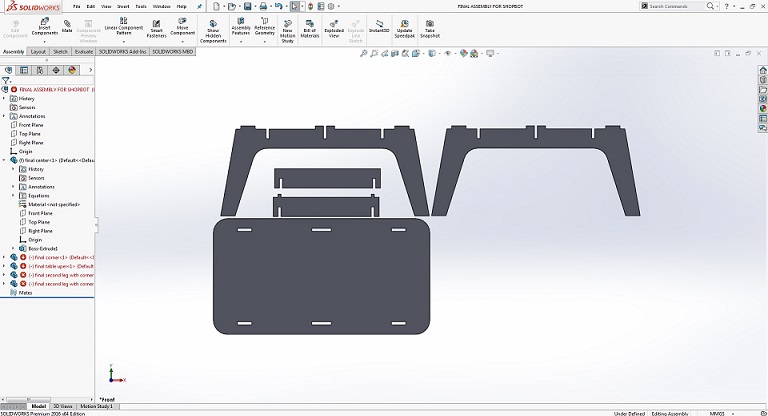768x416 pixels.
Task: Open the Insert menu
Action: (x=123, y=6)
